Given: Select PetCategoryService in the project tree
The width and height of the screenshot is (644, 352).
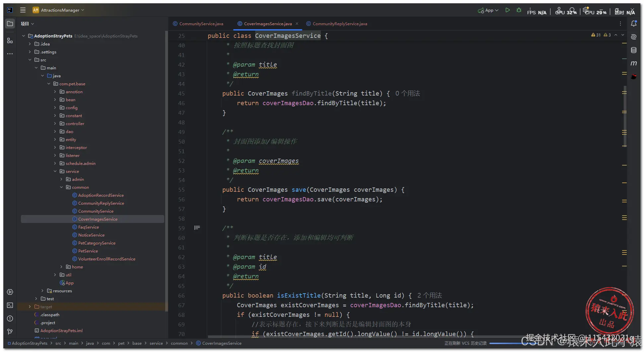Looking at the screenshot, I should (97, 243).
